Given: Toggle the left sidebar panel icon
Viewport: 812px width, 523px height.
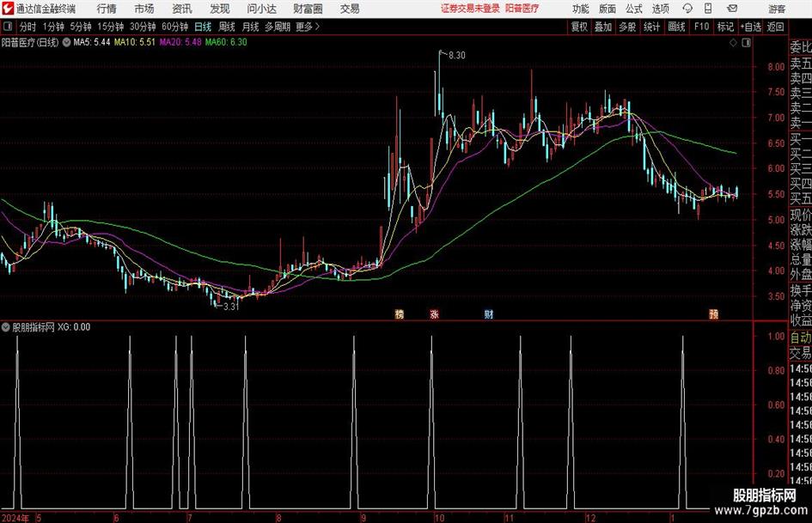Looking at the screenshot, I should (x=8, y=27).
